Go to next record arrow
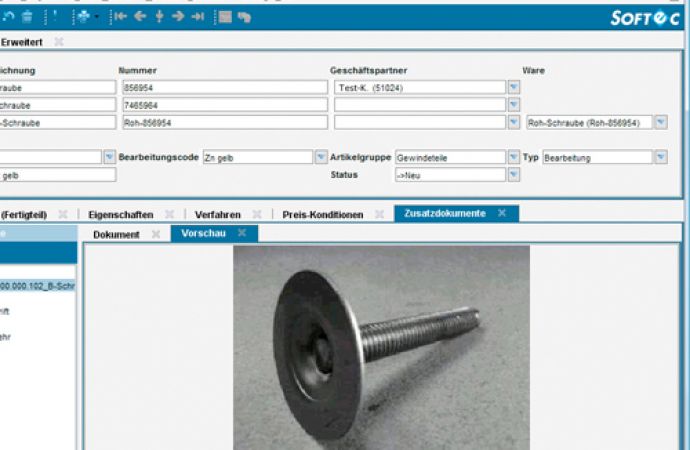This screenshot has width=690, height=450. pyautogui.click(x=178, y=17)
